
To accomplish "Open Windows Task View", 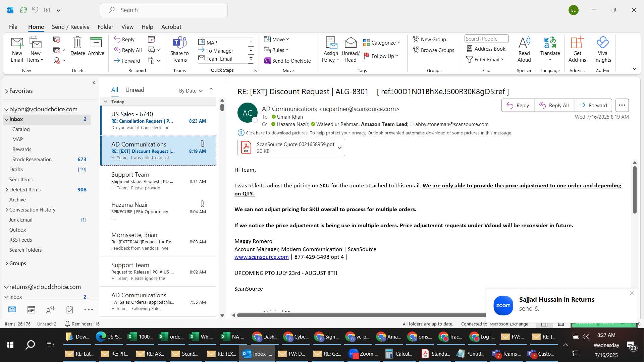I will pyautogui.click(x=50, y=345).
